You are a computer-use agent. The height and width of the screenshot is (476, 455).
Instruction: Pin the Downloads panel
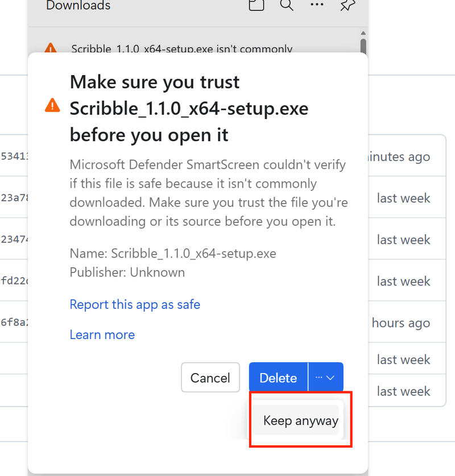pyautogui.click(x=348, y=5)
